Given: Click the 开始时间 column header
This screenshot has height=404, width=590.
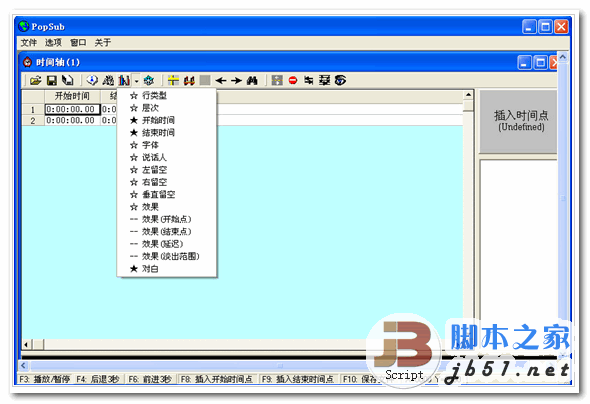Looking at the screenshot, I should coord(72,96).
